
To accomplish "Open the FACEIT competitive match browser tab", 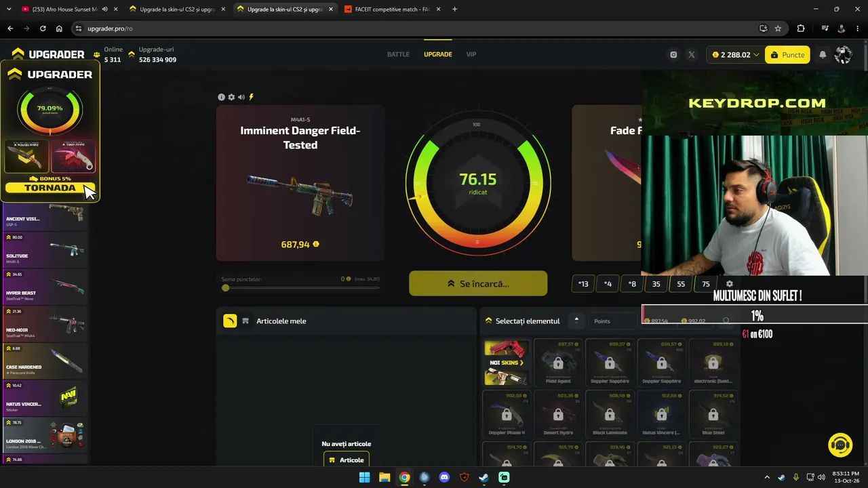I will point(392,9).
